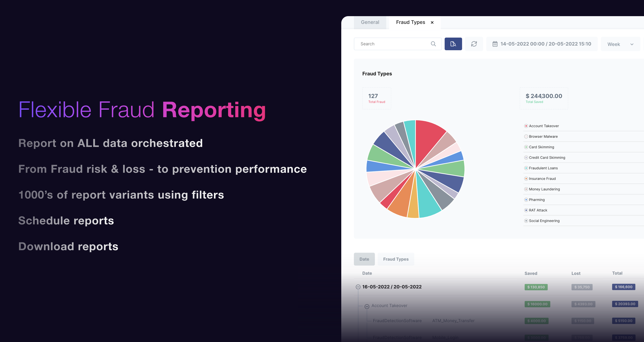Click the refresh data icon
The width and height of the screenshot is (644, 342).
pos(474,44)
